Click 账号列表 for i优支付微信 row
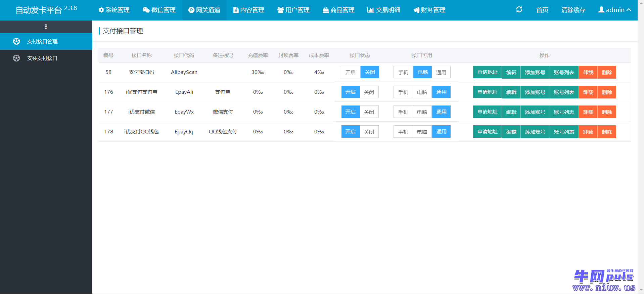644x294 pixels. 564,112
